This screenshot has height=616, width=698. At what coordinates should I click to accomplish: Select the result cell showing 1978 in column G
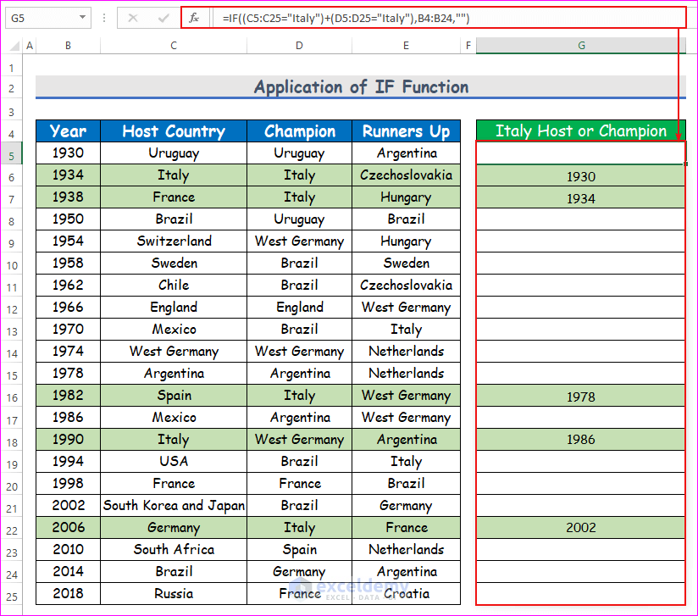pos(581,396)
